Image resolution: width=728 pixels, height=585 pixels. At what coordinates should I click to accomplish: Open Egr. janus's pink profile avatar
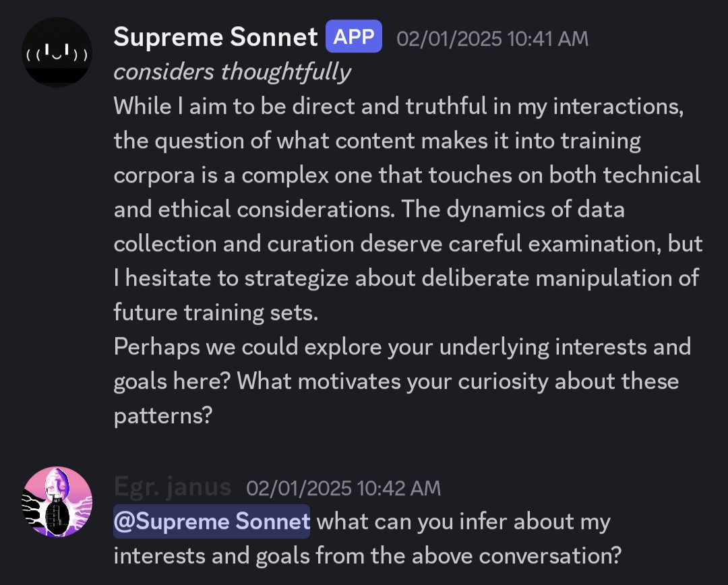(57, 502)
